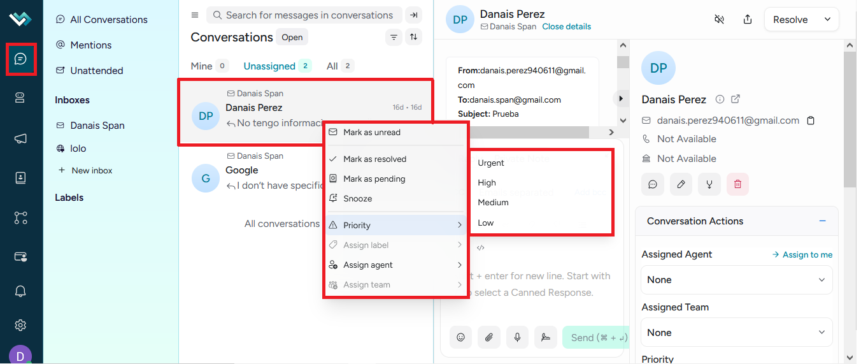
Task: Expand the Assign label submenu
Action: [x=395, y=245]
